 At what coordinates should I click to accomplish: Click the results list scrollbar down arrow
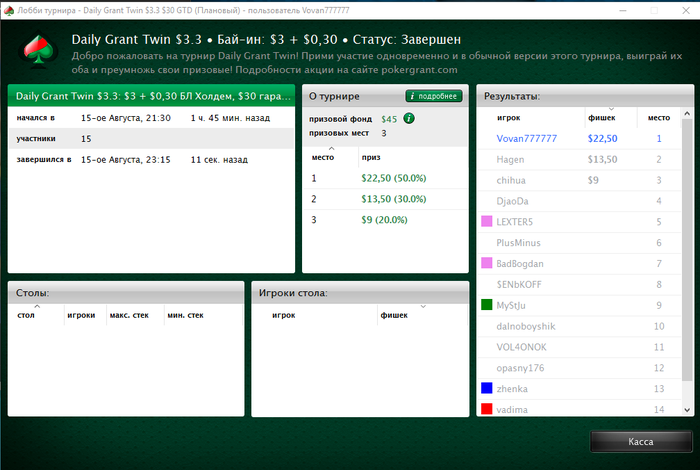pyautogui.click(x=687, y=409)
